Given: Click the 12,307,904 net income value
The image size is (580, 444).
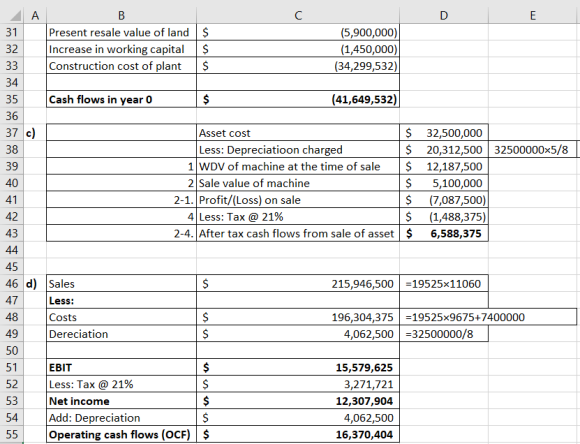Looking at the screenshot, I should tap(298, 401).
